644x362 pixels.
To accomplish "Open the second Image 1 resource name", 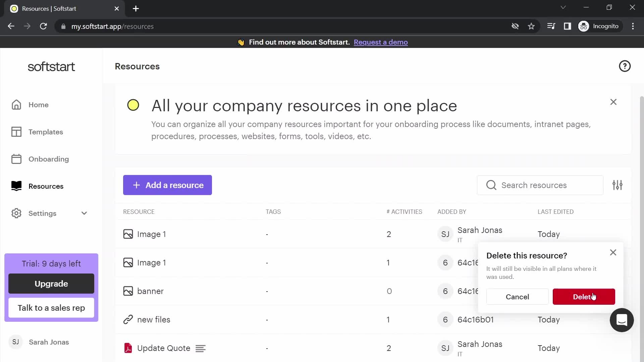I will (152, 262).
